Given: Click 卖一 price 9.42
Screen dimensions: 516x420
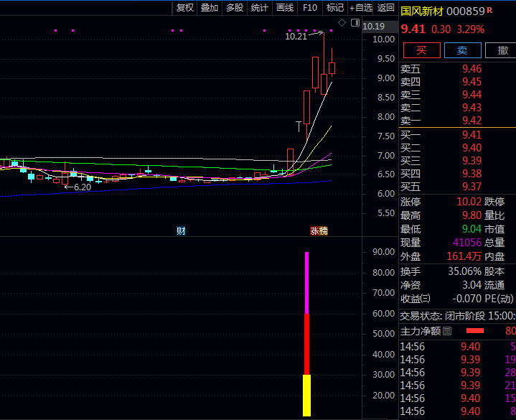Looking at the screenshot, I should [472, 121].
